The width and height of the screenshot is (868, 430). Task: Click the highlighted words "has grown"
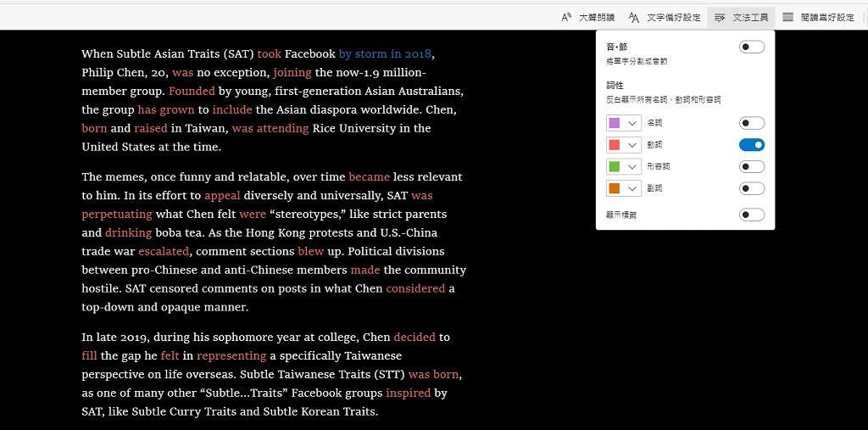pos(166,109)
